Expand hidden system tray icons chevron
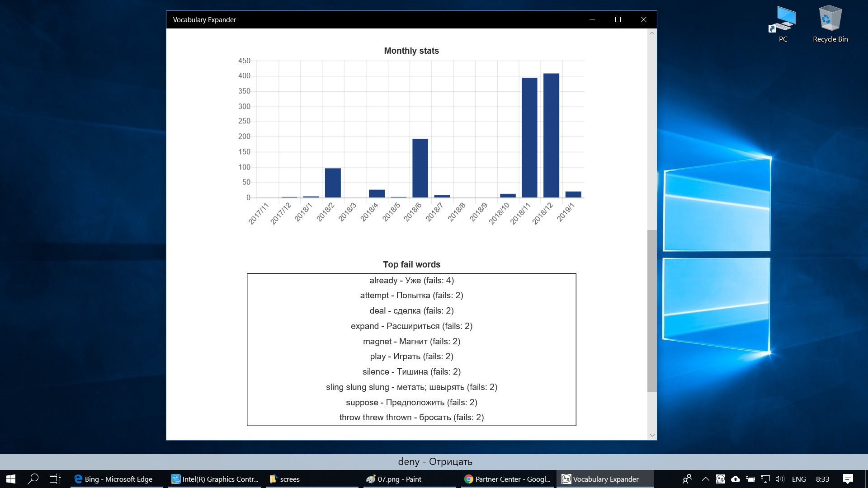 tap(705, 479)
